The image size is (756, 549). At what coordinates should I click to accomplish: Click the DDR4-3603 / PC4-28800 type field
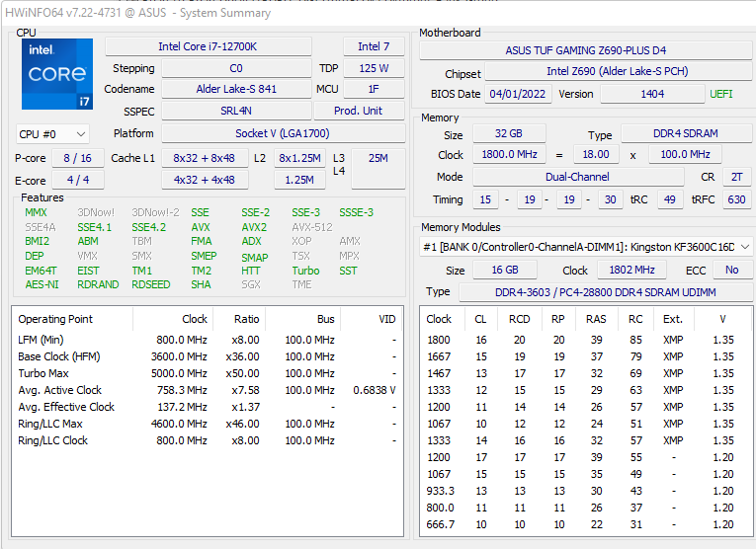606,292
